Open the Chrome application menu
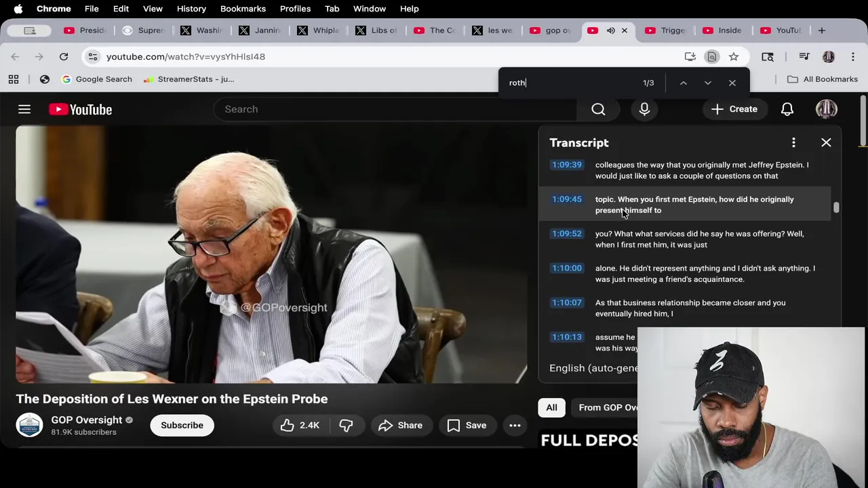Screen dimensions: 868x488 pyautogui.click(x=54, y=9)
